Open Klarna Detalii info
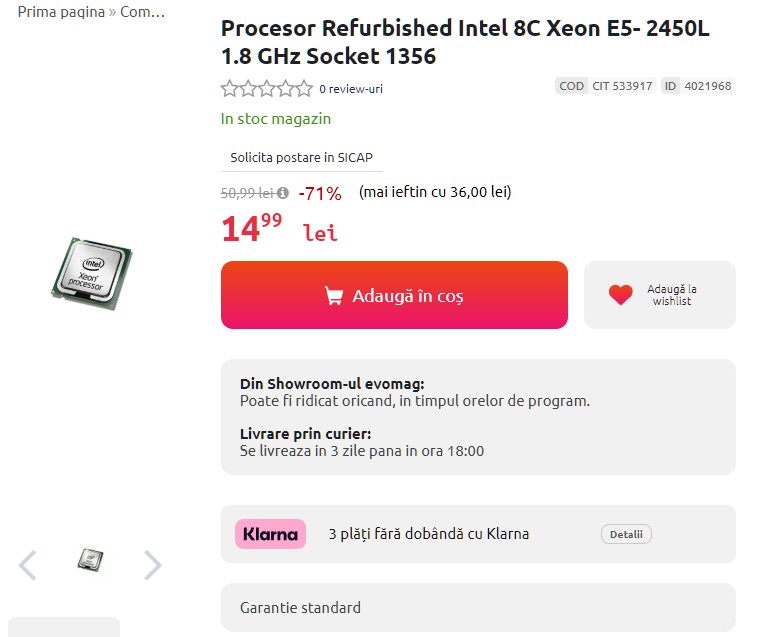Screen dimensions: 769x637 pyautogui.click(x=626, y=534)
